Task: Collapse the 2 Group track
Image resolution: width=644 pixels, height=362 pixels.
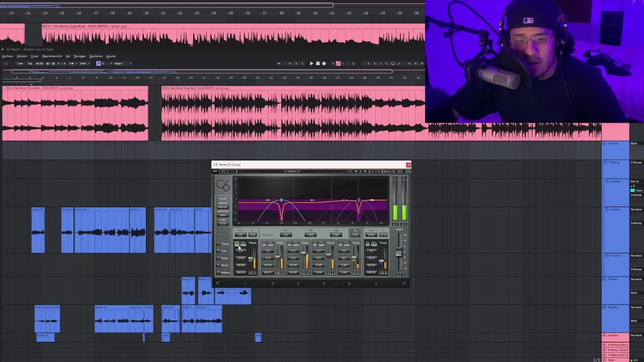Action: (604, 144)
